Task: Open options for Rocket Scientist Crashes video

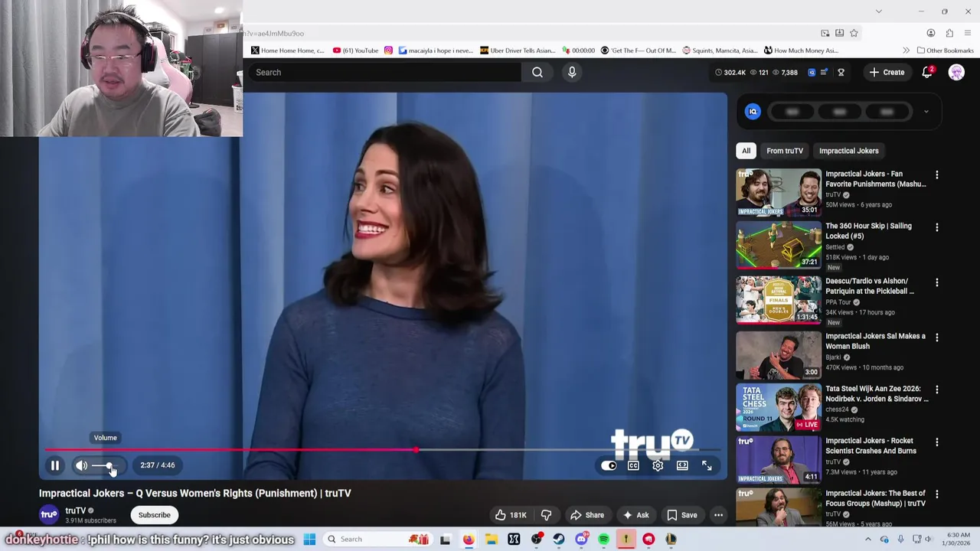Action: (936, 442)
